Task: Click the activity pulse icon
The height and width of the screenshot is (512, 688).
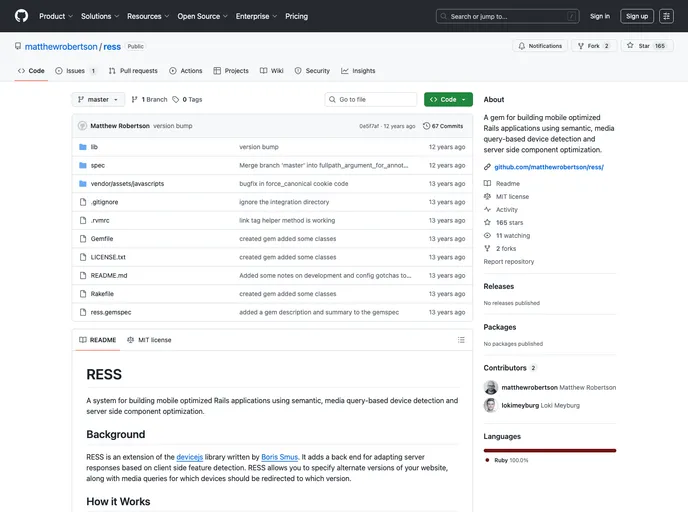Action: (x=487, y=209)
